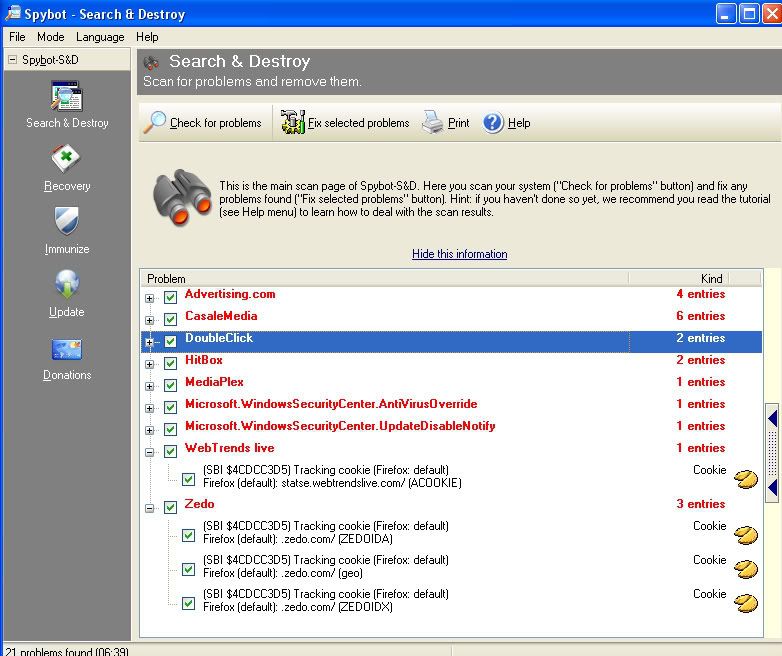Click the Print button label

[458, 123]
